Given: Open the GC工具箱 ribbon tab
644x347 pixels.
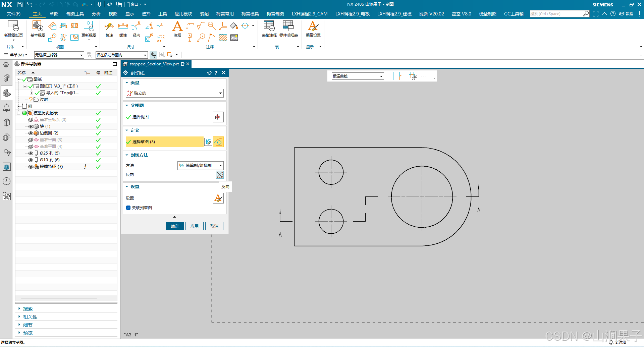Looking at the screenshot, I should (514, 14).
